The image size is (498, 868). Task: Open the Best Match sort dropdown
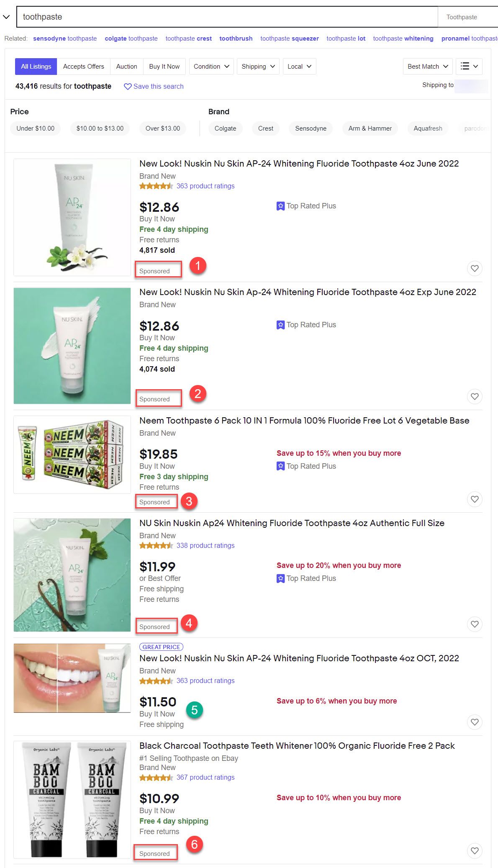[428, 66]
